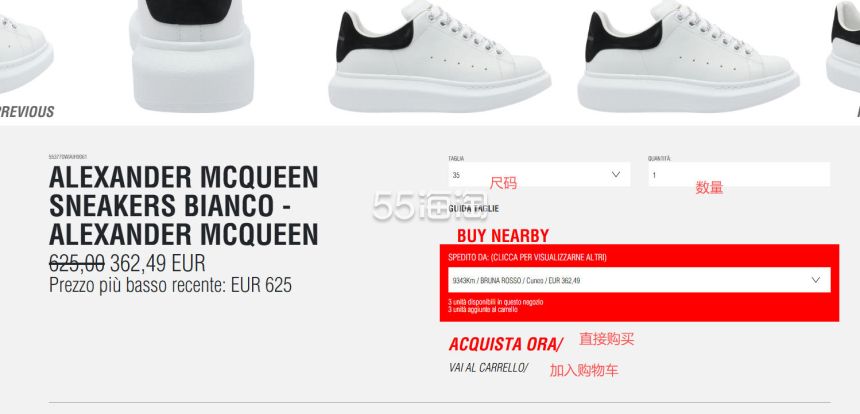Go to Previous product images

(27, 112)
